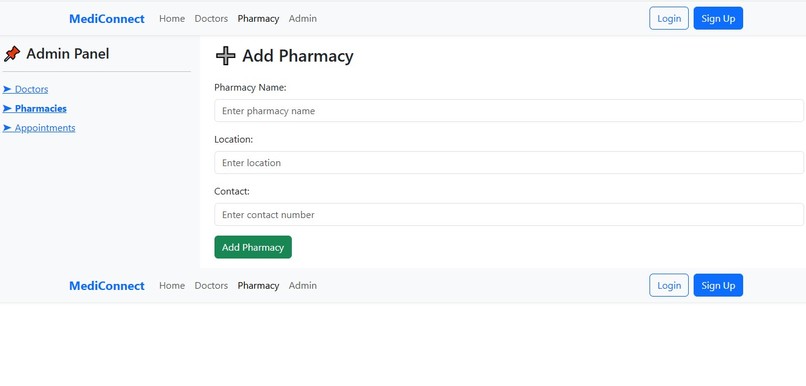This screenshot has width=806, height=386.
Task: Open Home in the bottom navbar
Action: pos(172,285)
